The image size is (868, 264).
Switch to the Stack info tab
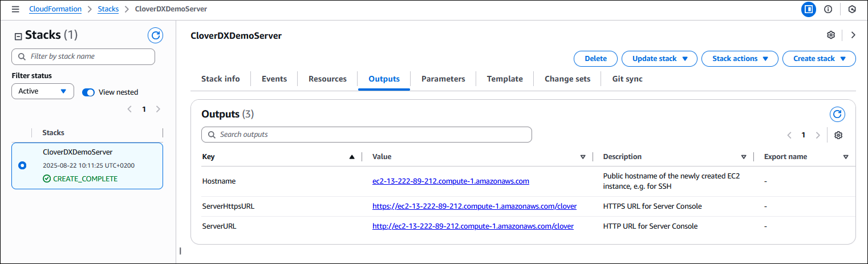(221, 79)
